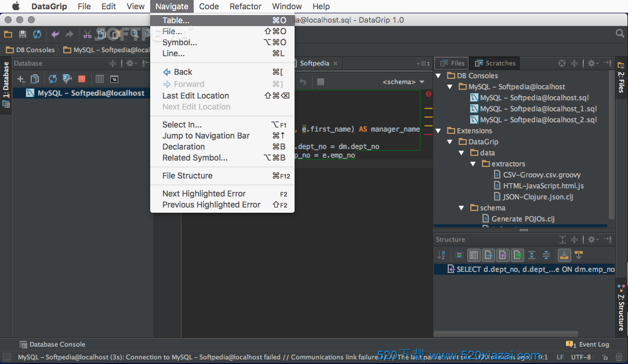Choose Symbol... from the Navigate menu
This screenshot has height=364, width=628.
[x=222, y=42]
